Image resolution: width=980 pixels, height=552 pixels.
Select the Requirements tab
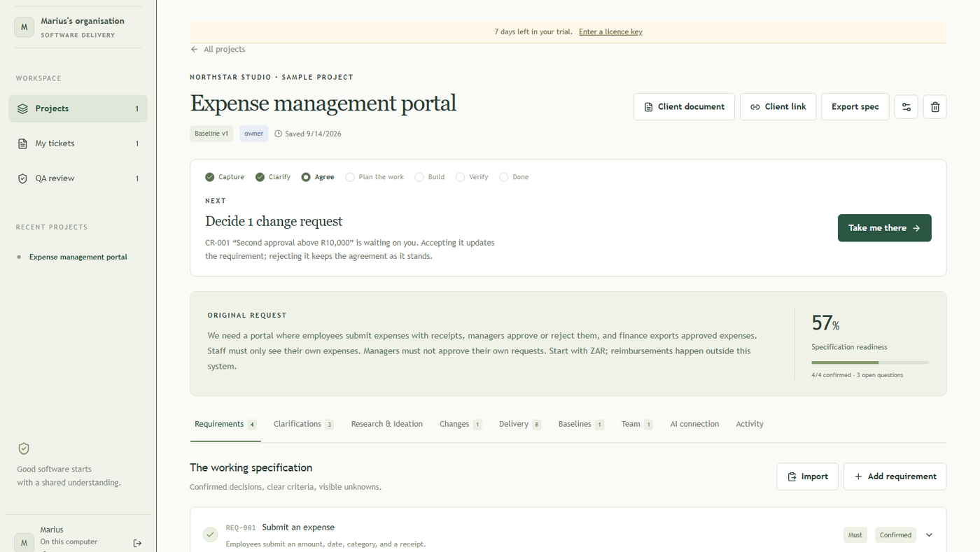225,424
